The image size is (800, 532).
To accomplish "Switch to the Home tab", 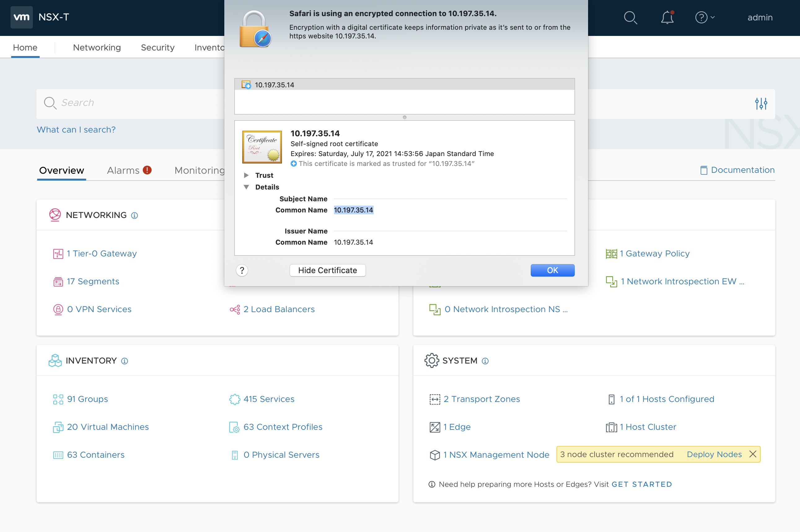I will (25, 47).
